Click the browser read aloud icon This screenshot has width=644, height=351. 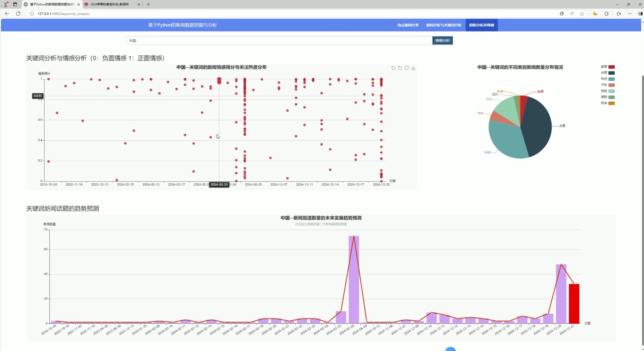[572, 14]
